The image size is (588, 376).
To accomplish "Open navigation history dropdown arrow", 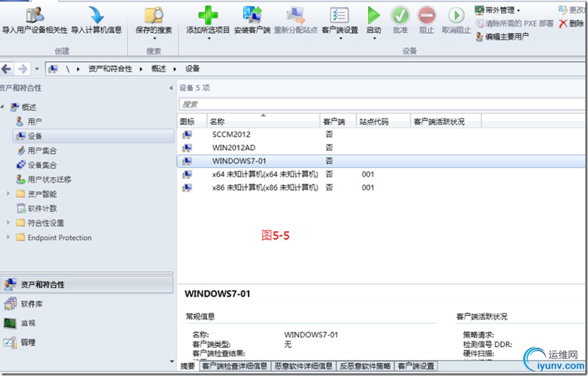I will [x=37, y=69].
